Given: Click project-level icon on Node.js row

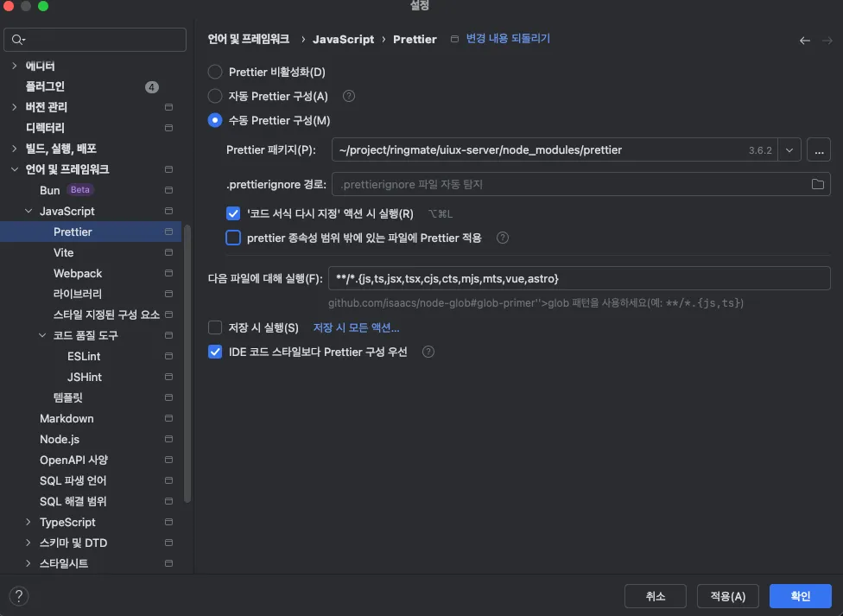Looking at the screenshot, I should [168, 439].
